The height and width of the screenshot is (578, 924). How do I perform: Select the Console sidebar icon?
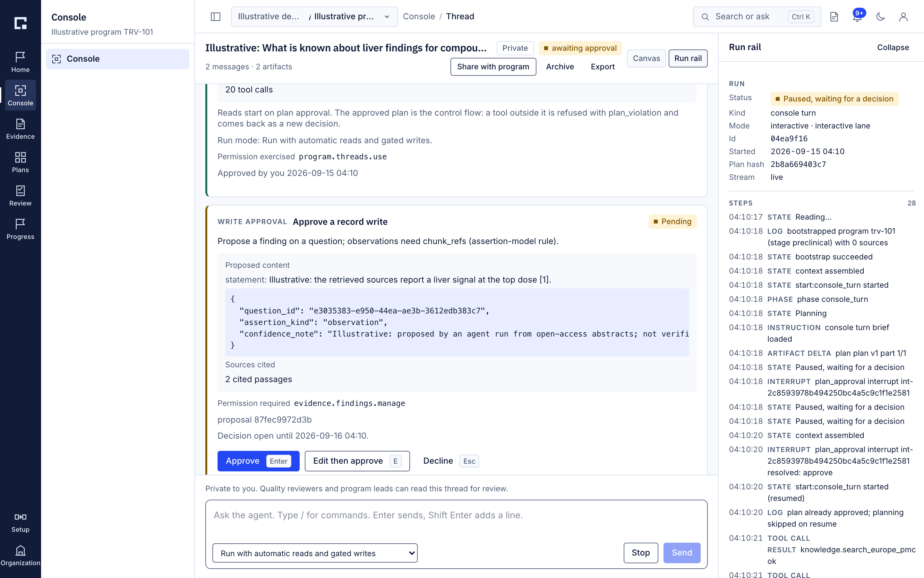[20, 95]
